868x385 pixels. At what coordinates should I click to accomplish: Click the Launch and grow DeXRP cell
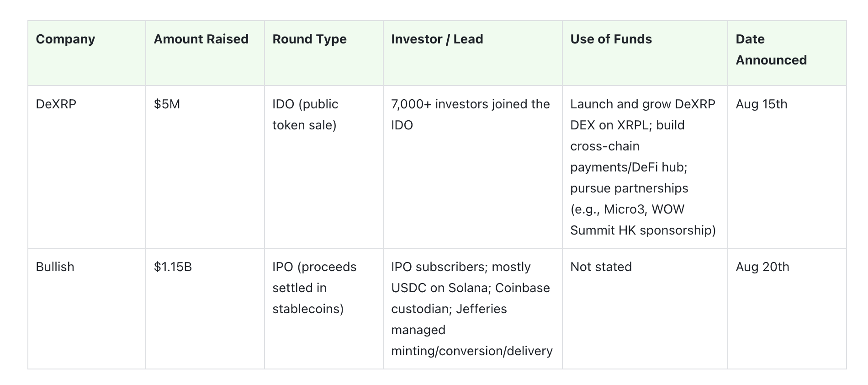643,167
